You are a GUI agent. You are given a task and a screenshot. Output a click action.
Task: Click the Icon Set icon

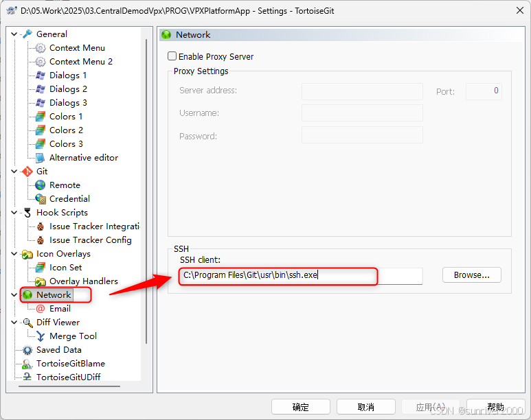point(41,268)
